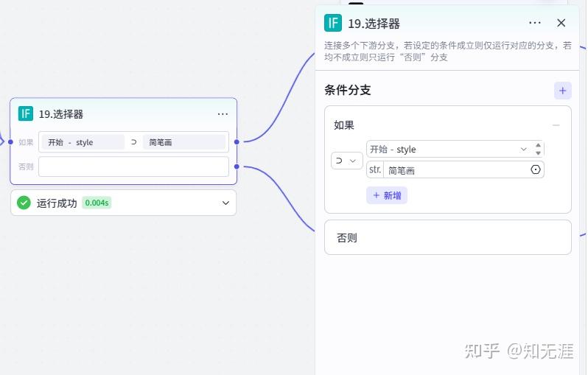Click the 19.选择器 title in the side panel
The width and height of the screenshot is (588, 375).
(374, 24)
